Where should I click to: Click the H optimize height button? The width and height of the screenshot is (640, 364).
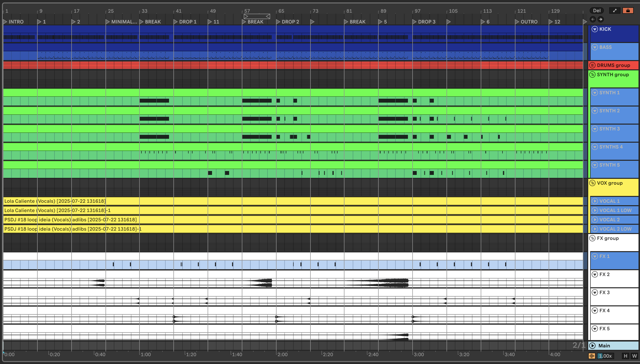(625, 356)
